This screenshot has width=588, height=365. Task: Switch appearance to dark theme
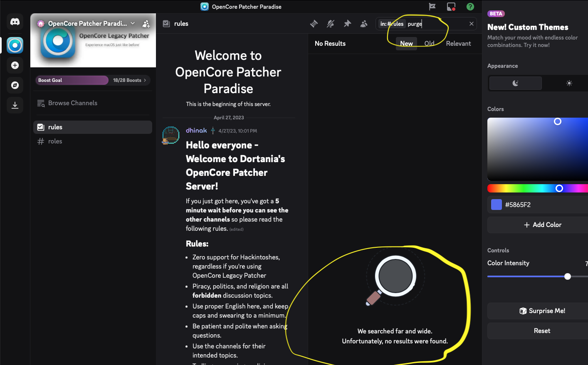click(515, 83)
